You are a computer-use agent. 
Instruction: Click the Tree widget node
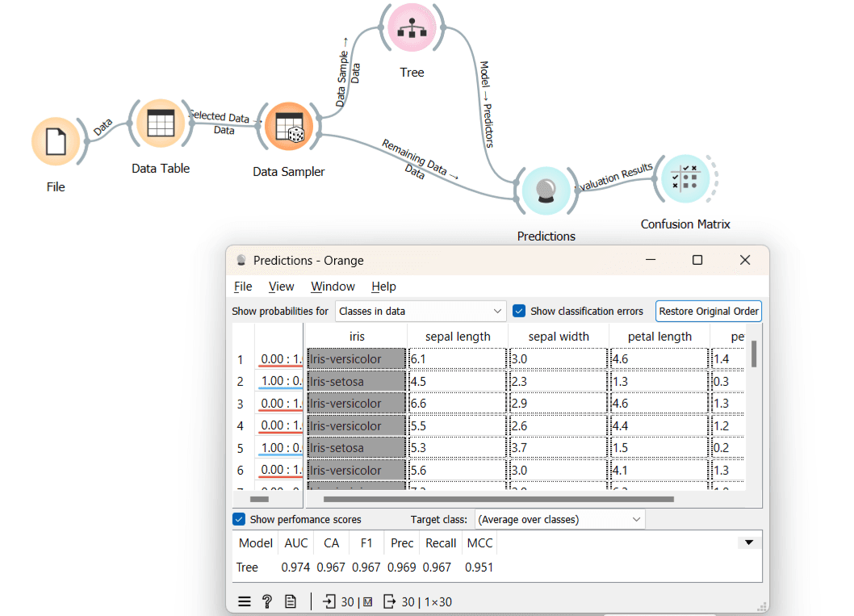[x=412, y=27]
